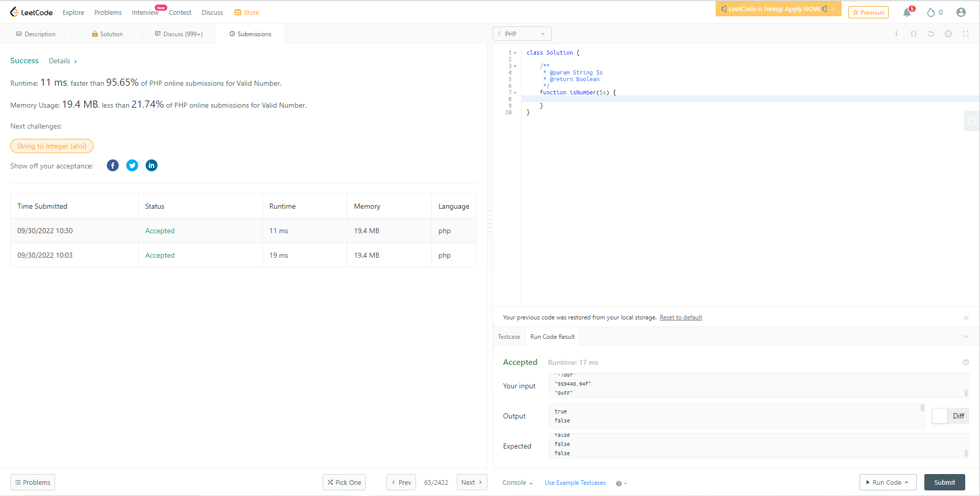This screenshot has width=980, height=496.
Task: Open the user profile avatar
Action: click(x=961, y=12)
